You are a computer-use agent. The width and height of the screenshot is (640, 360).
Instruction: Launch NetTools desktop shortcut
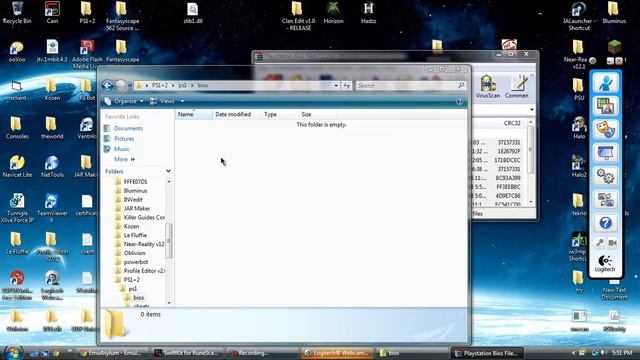coord(52,167)
